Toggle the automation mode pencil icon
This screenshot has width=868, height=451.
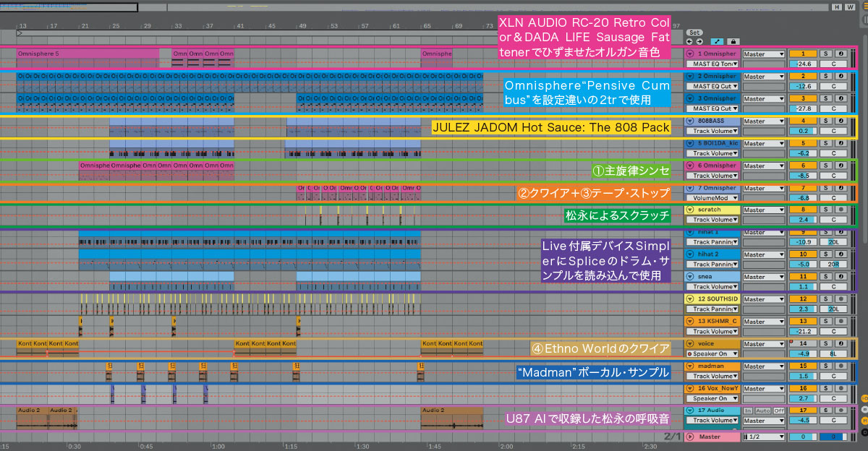coord(717,42)
